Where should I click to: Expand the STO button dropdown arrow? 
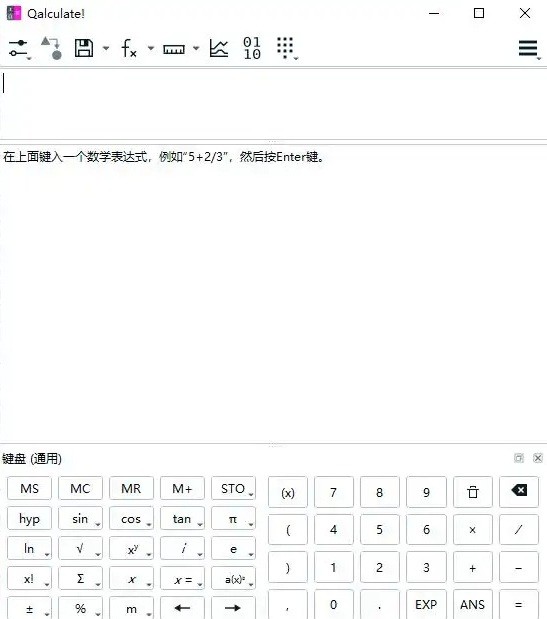(251, 495)
